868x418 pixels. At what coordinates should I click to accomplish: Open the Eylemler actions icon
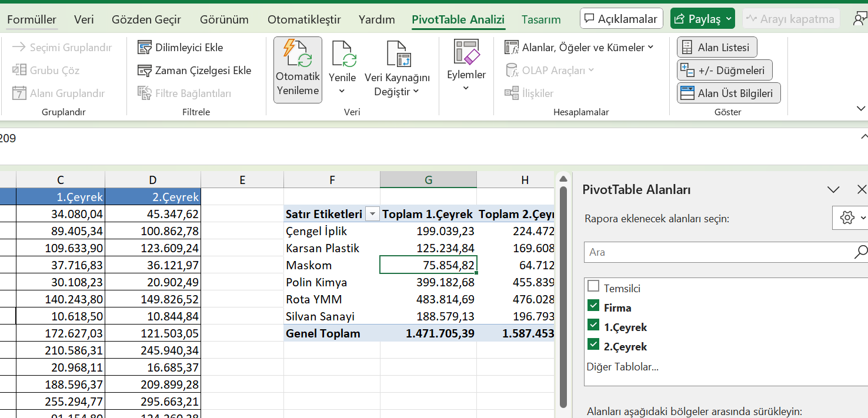click(466, 53)
